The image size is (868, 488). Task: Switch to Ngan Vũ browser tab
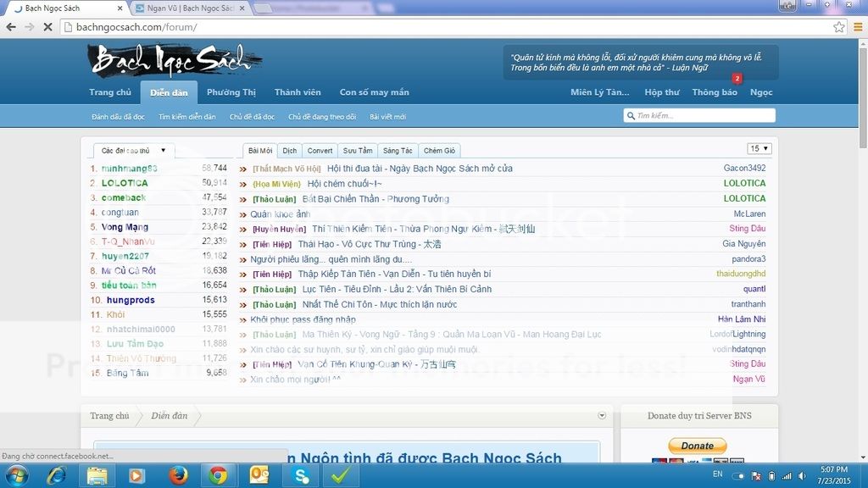point(189,8)
